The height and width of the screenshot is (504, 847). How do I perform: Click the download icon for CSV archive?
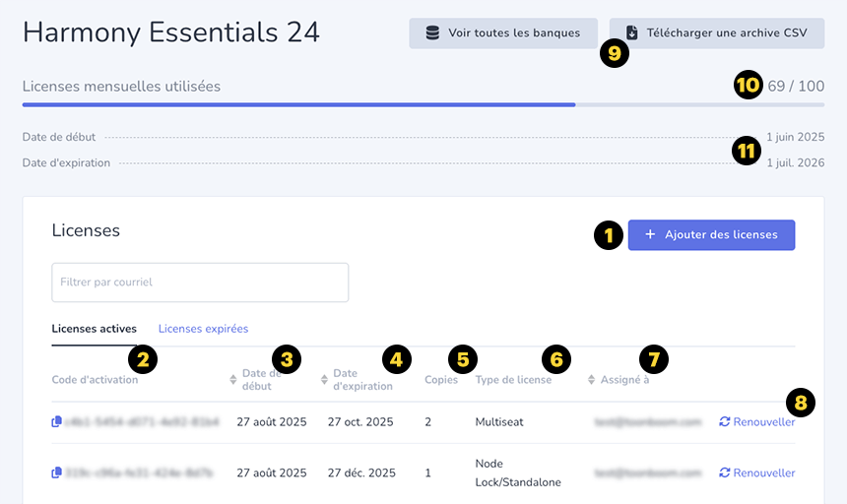[x=632, y=33]
